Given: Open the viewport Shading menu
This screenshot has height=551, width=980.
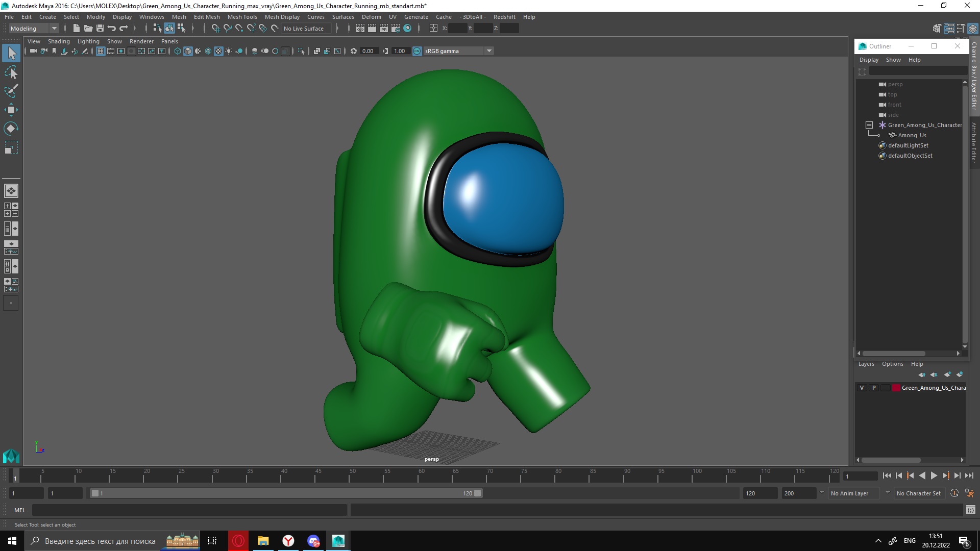Looking at the screenshot, I should tap(59, 41).
